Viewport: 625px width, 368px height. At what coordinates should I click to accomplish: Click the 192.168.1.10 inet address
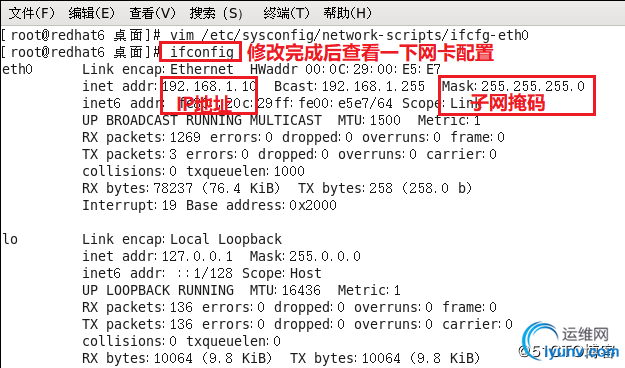click(209, 86)
